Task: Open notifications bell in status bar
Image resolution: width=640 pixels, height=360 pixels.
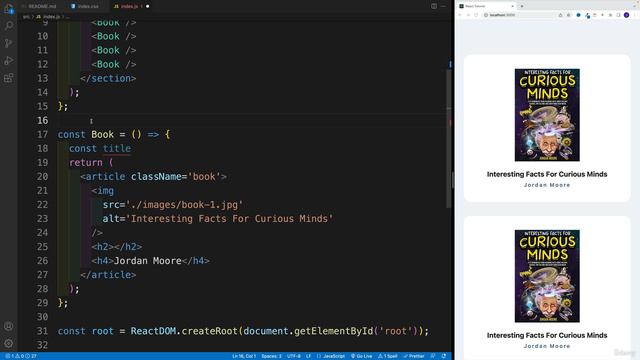Action: (x=444, y=356)
